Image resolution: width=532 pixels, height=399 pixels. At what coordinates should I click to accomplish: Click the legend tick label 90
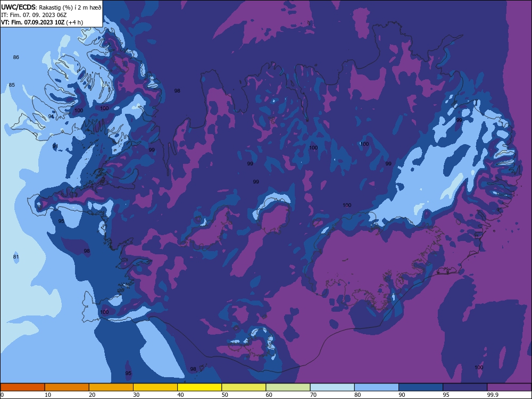(402, 395)
